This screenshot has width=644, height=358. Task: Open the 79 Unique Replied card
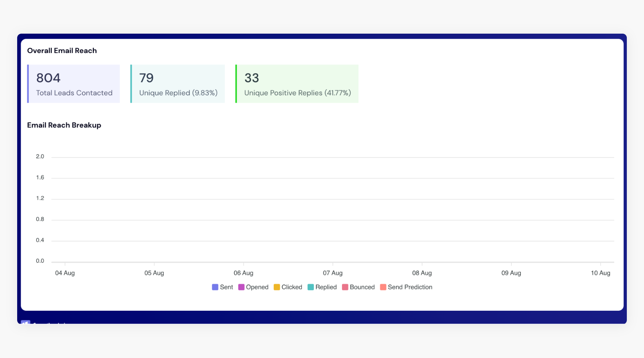[178, 84]
